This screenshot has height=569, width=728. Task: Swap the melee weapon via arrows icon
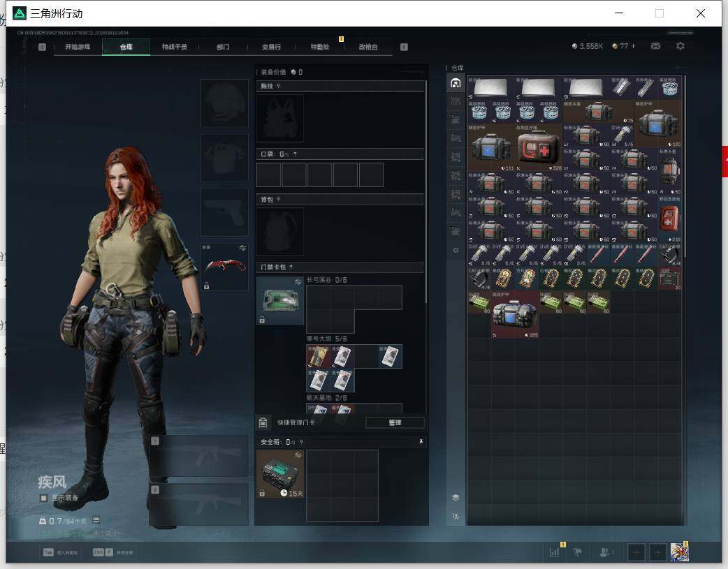[x=242, y=248]
